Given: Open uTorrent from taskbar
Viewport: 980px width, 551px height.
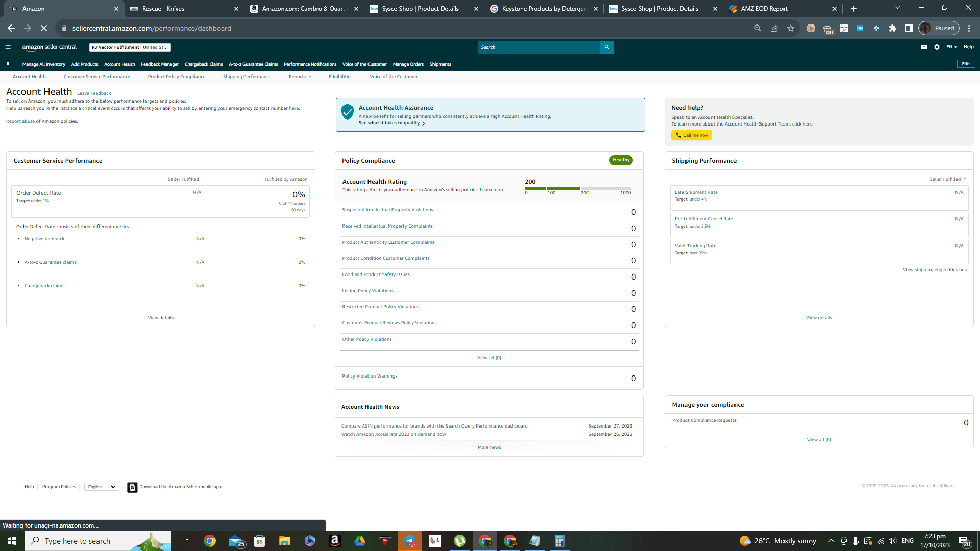Looking at the screenshot, I should pos(460,541).
